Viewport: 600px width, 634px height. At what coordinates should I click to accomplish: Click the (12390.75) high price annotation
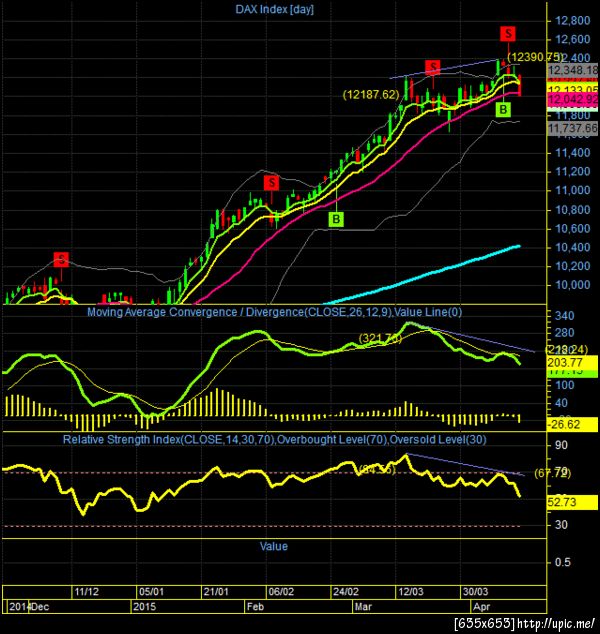535,57
